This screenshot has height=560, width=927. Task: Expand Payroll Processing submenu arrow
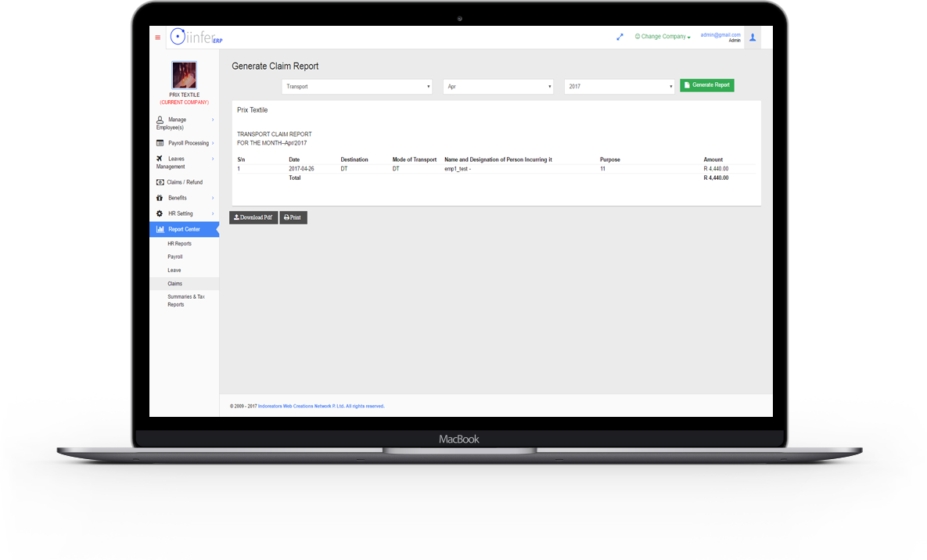click(213, 143)
